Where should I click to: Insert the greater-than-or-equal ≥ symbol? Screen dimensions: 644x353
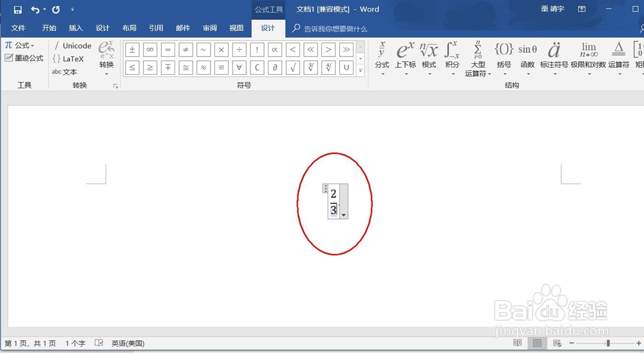click(x=150, y=68)
